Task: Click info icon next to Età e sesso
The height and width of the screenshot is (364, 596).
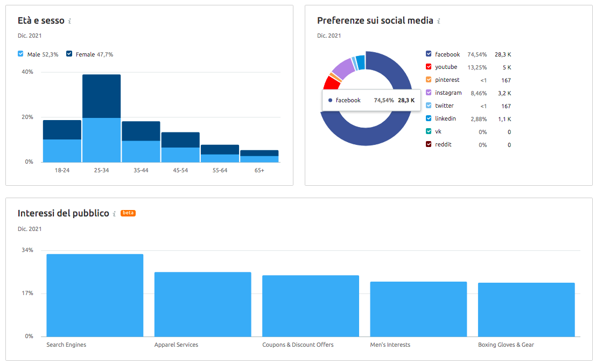Action: (x=69, y=22)
